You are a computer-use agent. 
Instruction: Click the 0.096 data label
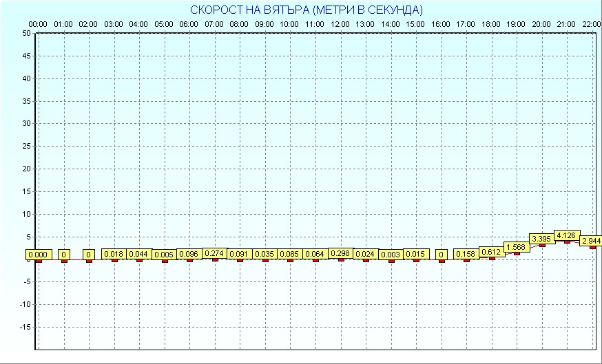189,254
